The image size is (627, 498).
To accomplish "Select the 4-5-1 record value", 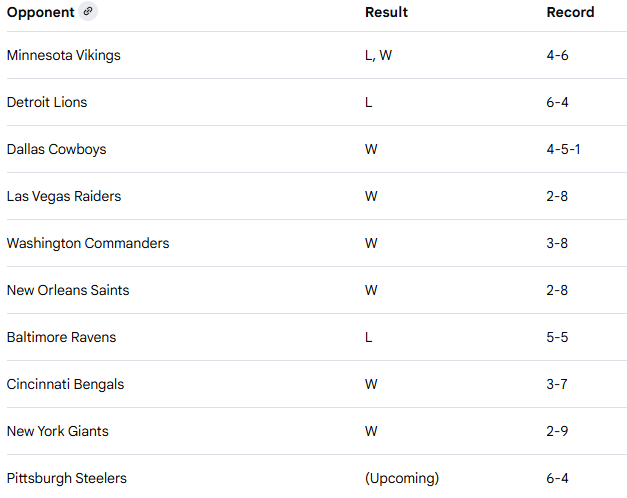I will pyautogui.click(x=563, y=149).
